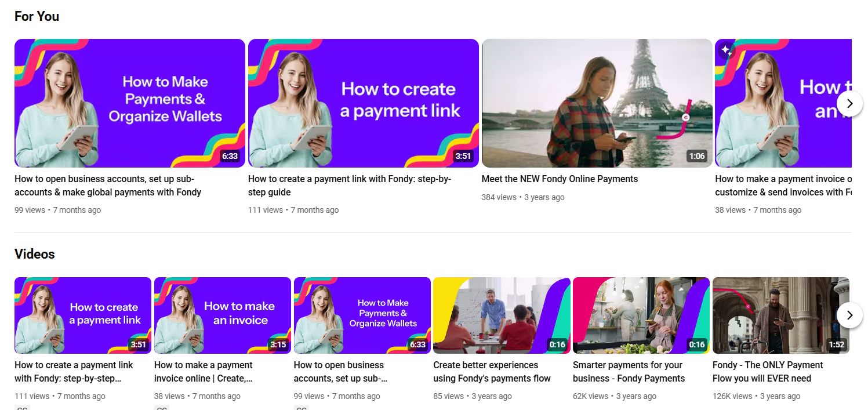Click the sparkle badge on the rightmost For You thumbnail
Viewport: 868px width, 410px height.
(x=727, y=51)
